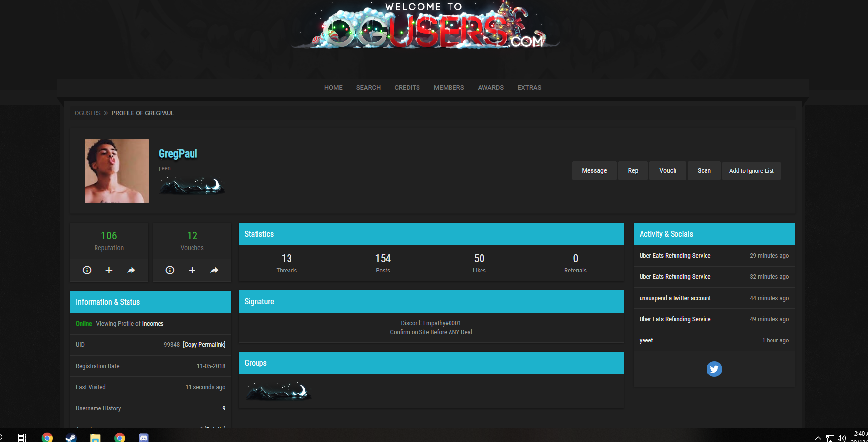Click the taskbar clock
Screen dimensions: 868x442
pos(860,437)
